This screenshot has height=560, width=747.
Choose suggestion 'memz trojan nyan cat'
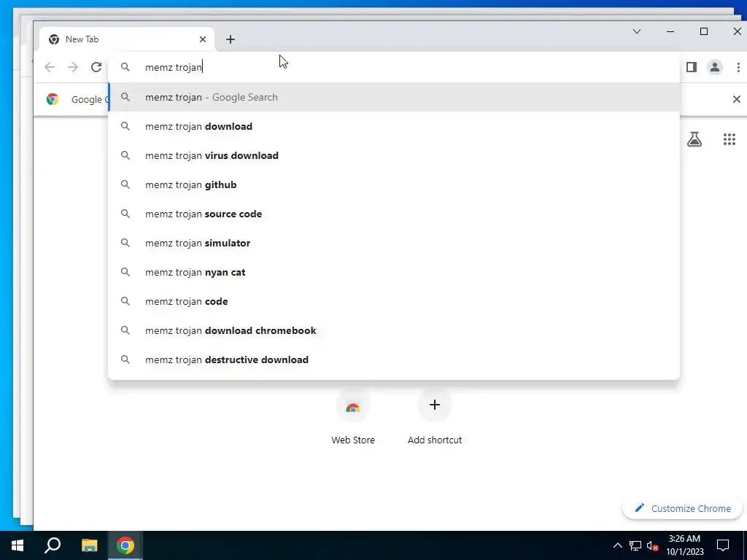tap(394, 273)
